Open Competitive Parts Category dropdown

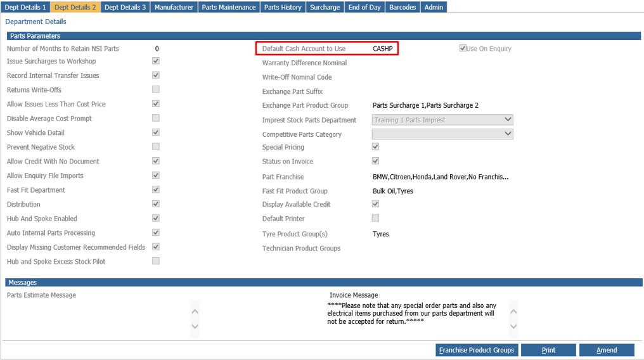[442, 134]
